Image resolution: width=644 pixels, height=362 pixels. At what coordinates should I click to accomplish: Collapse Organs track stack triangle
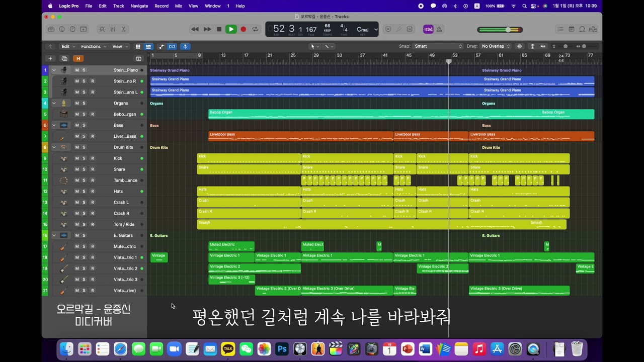(54, 103)
